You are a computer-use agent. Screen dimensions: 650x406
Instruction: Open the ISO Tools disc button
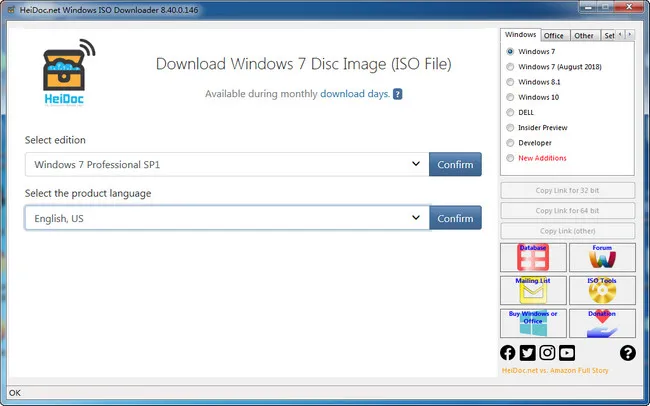602,290
